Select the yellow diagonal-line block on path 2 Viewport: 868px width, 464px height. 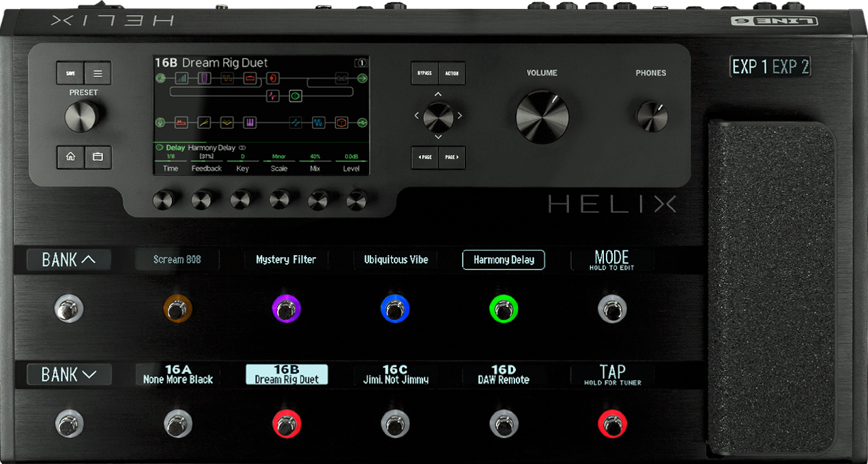coord(204,123)
